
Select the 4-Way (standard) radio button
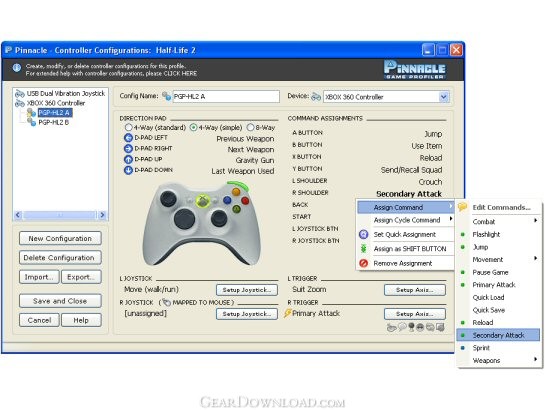129,128
